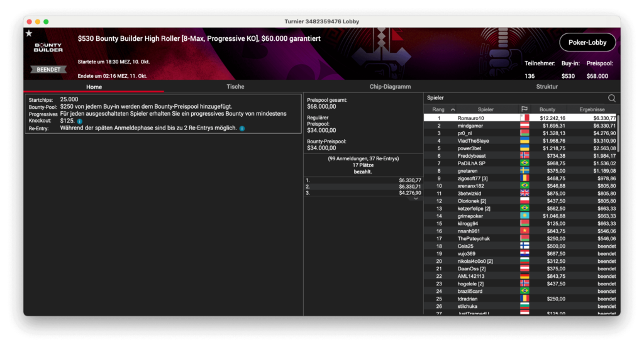Switch to the Tische tab

tap(235, 87)
